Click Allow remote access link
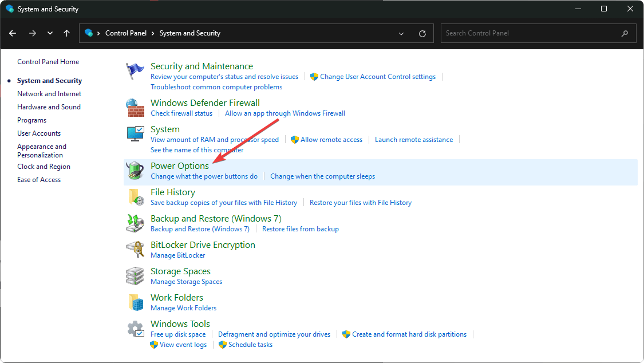Screen dimensions: 644x363 click(x=331, y=140)
